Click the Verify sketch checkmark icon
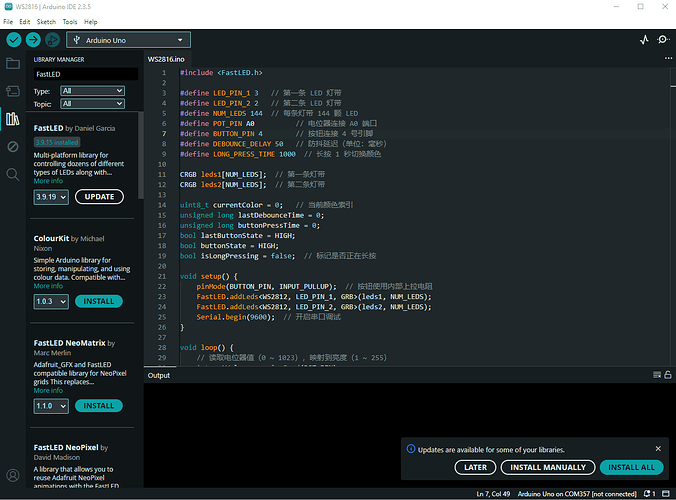Image resolution: width=676 pixels, height=500 pixels. tap(14, 40)
